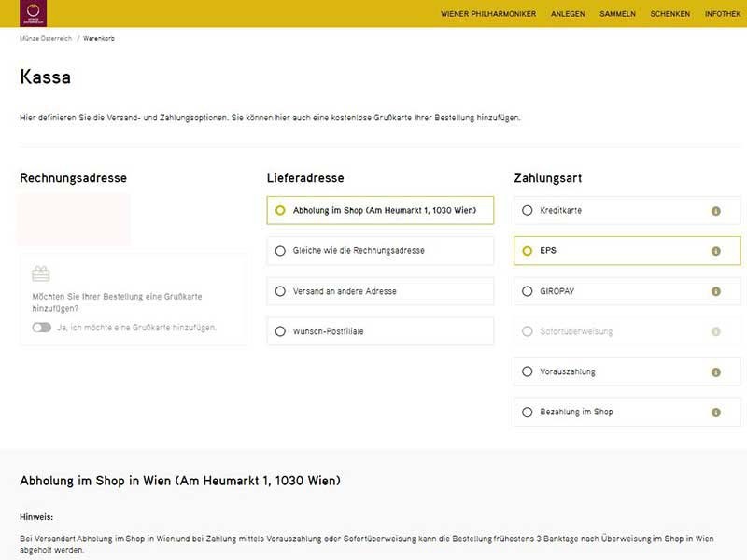
Task: Open the Infothek navigation link
Action: [x=723, y=14]
